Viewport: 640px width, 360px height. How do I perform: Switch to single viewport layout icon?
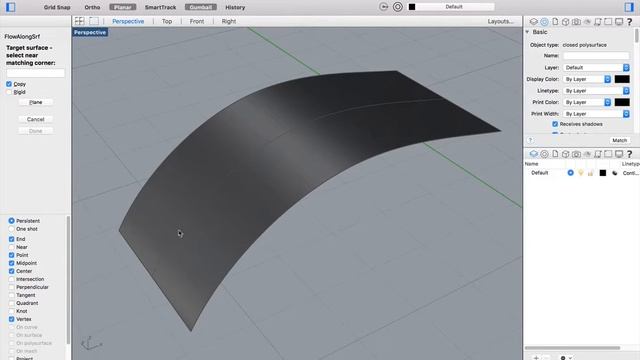point(94,21)
